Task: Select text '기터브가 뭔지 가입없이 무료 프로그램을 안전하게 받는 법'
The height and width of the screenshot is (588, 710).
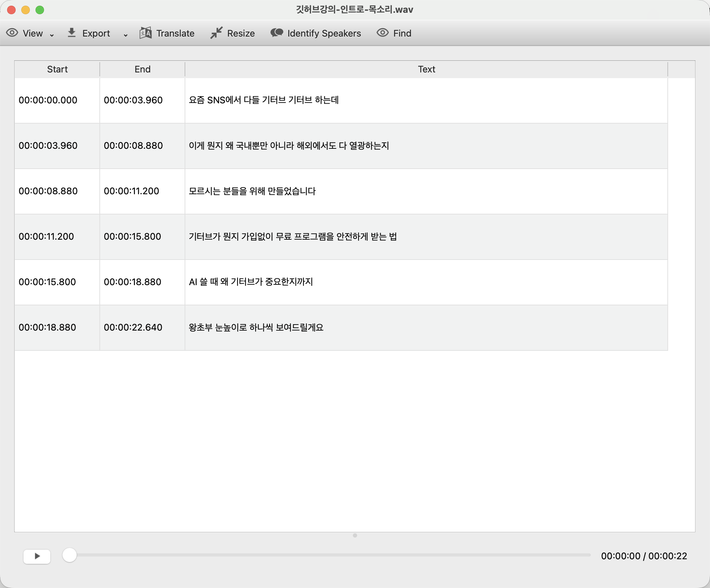Action: (293, 236)
